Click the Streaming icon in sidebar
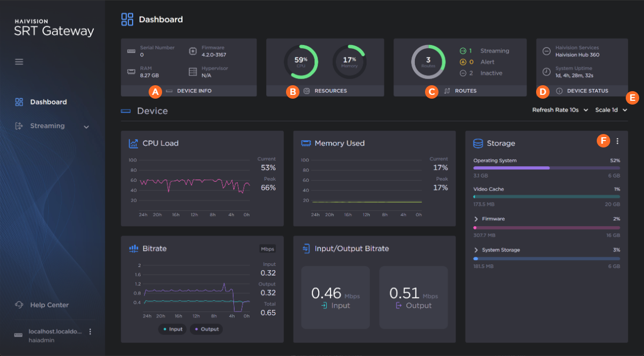Image resolution: width=644 pixels, height=356 pixels. click(19, 126)
